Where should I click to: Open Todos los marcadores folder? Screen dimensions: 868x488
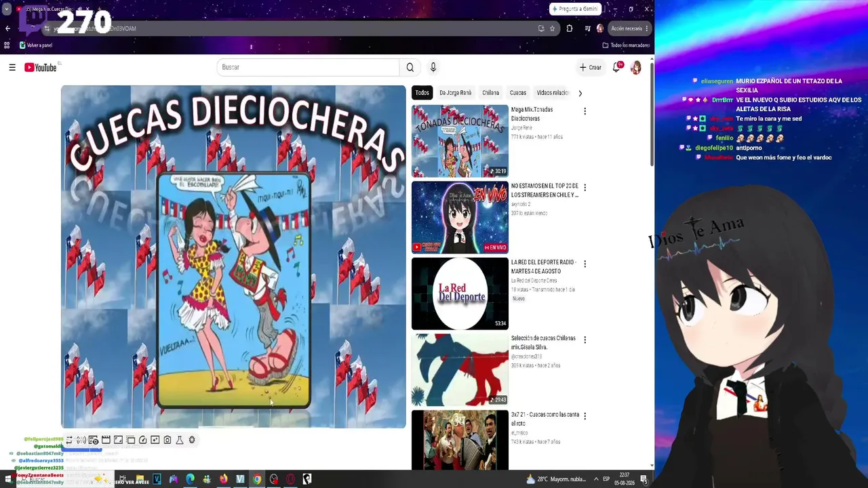626,45
